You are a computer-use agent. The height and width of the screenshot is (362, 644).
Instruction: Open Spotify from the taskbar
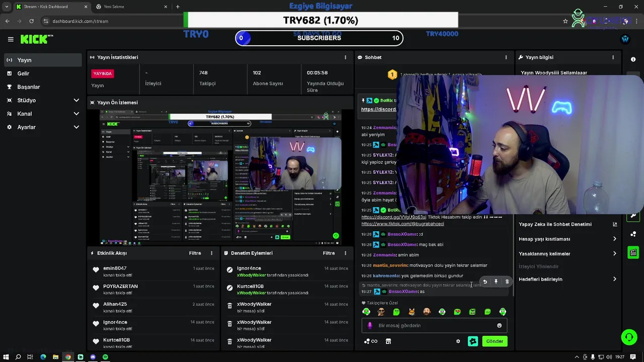click(x=105, y=357)
